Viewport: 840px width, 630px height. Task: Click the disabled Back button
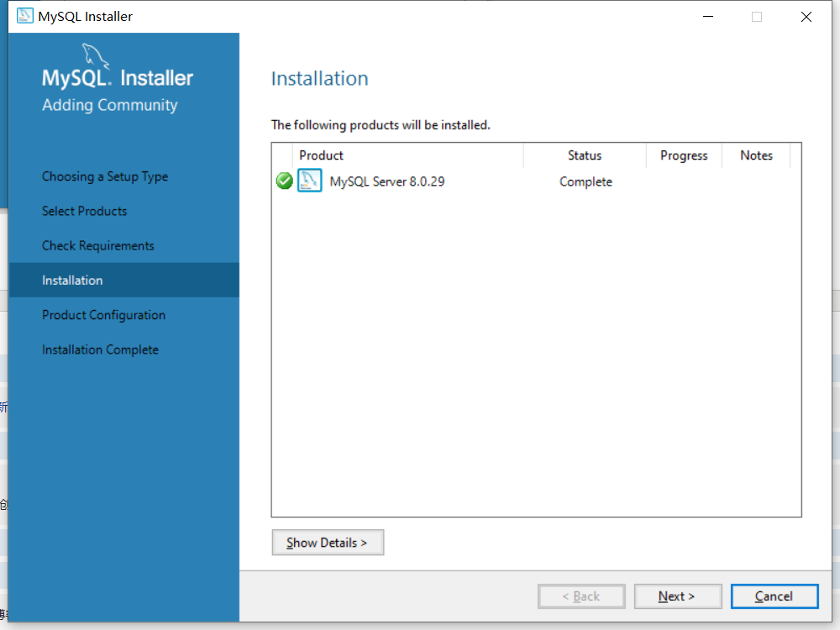pos(581,596)
